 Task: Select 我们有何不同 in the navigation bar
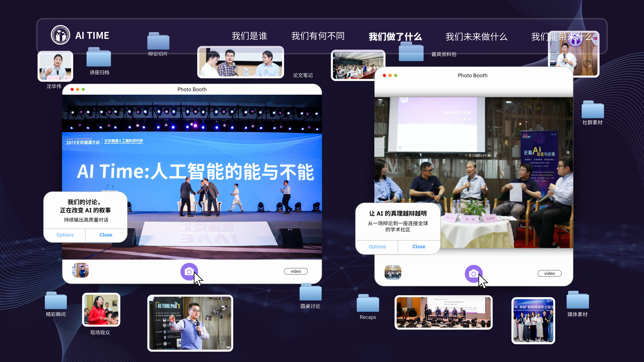click(318, 36)
